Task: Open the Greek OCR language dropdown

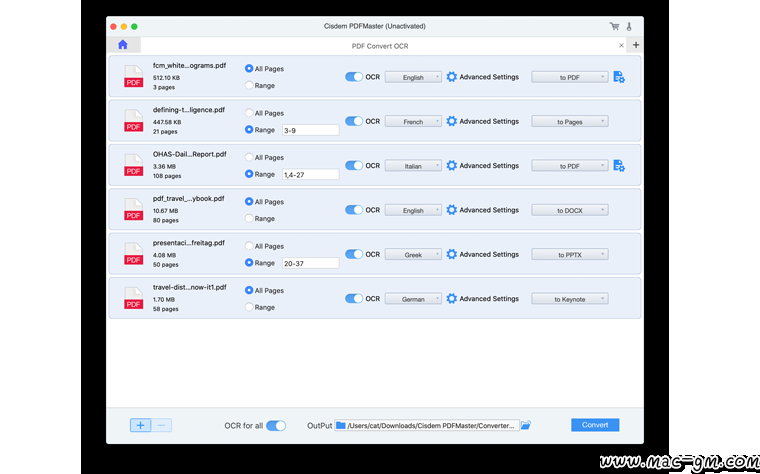Action: (x=413, y=254)
